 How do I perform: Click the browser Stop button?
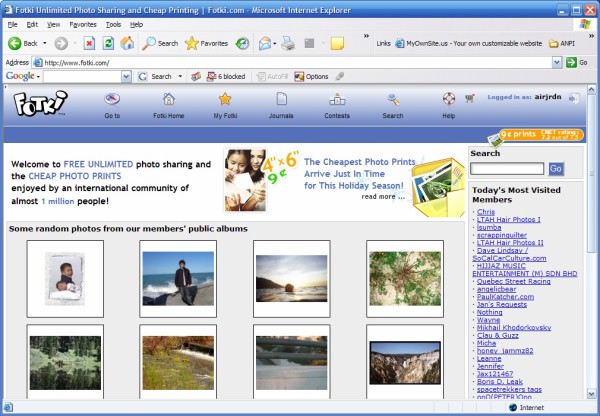coord(89,44)
